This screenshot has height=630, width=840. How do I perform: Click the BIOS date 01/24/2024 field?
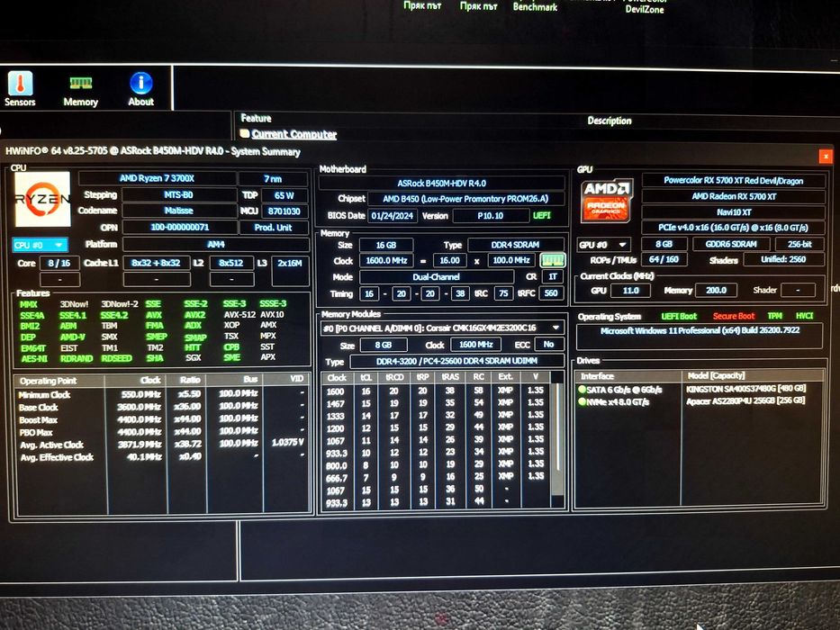point(393,215)
